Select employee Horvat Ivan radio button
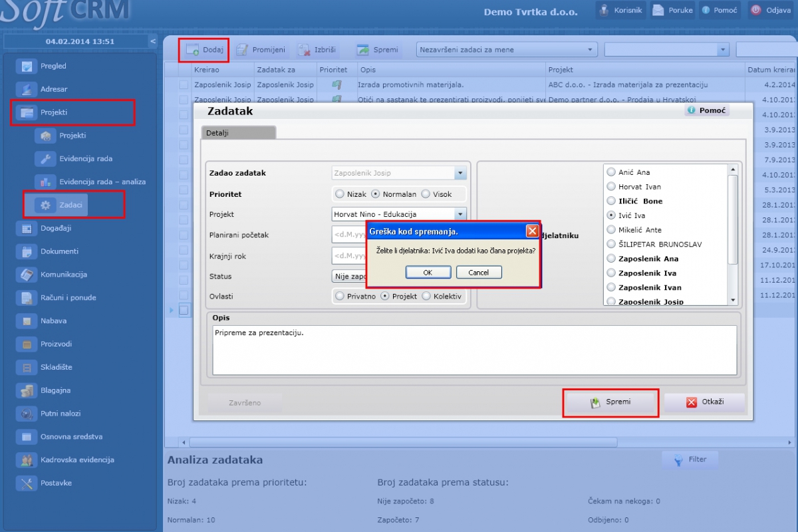The height and width of the screenshot is (532, 798). point(611,186)
